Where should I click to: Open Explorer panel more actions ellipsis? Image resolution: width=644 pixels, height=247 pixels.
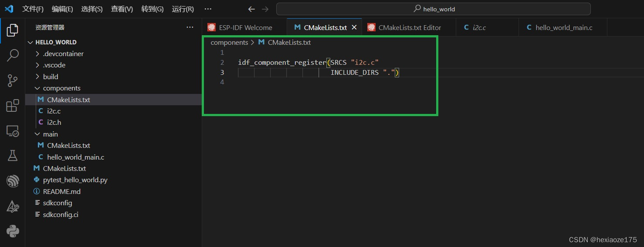[x=190, y=27]
